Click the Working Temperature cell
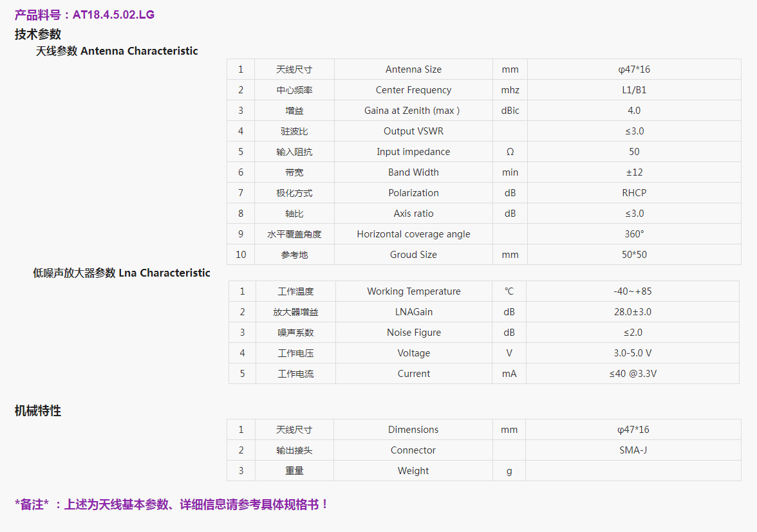This screenshot has height=532, width=757. point(414,291)
